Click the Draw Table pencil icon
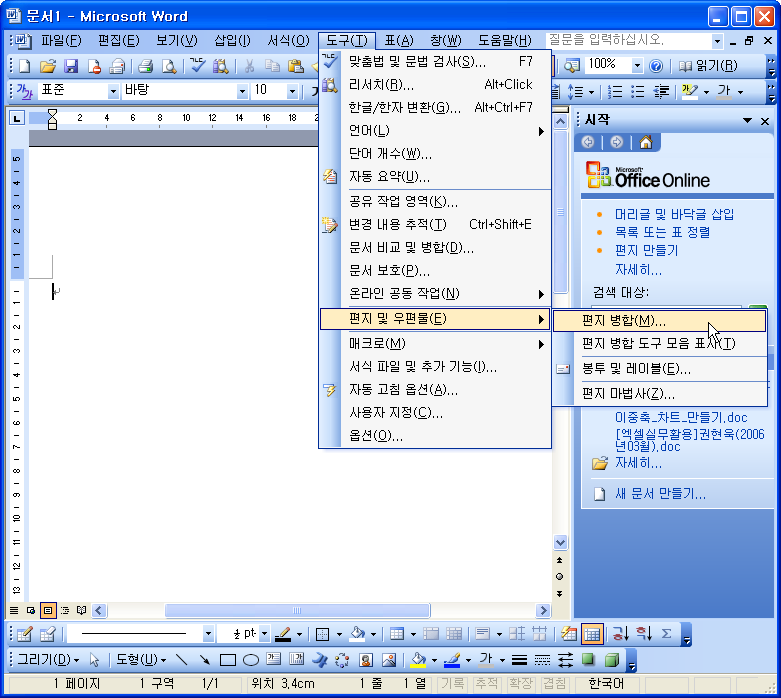Image resolution: width=781 pixels, height=698 pixels. click(24, 634)
